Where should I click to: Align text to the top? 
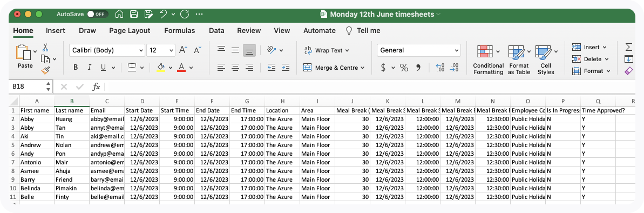click(221, 50)
